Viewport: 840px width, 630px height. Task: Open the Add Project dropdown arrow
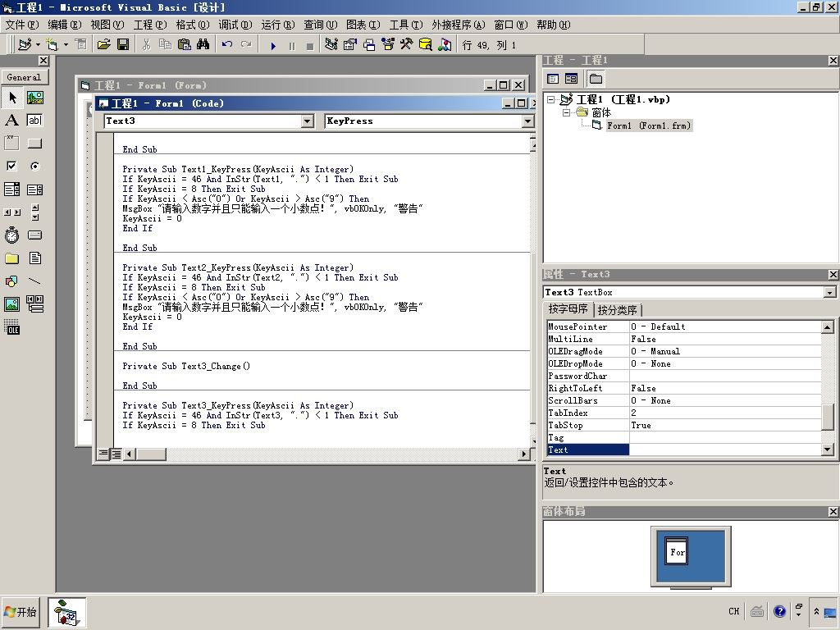click(x=38, y=44)
